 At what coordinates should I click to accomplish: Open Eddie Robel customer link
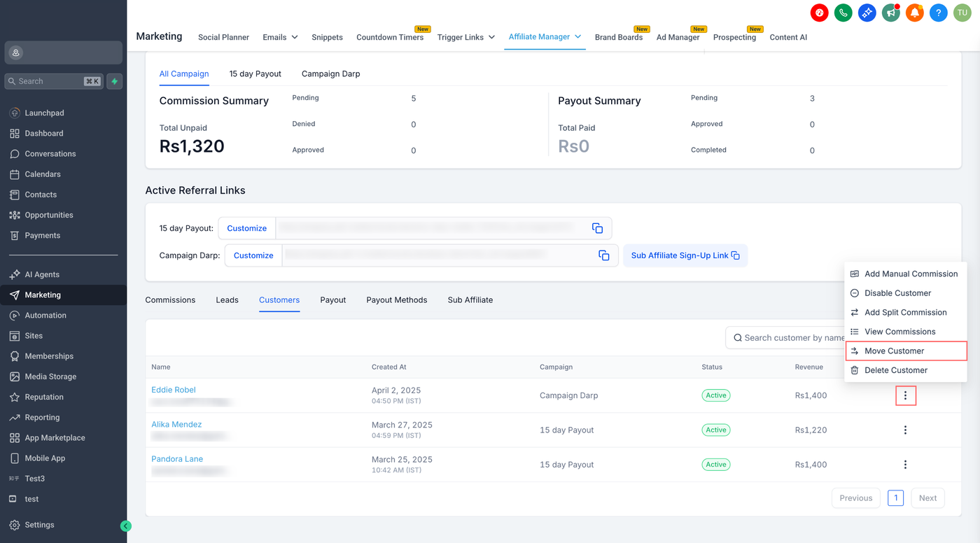click(x=174, y=390)
